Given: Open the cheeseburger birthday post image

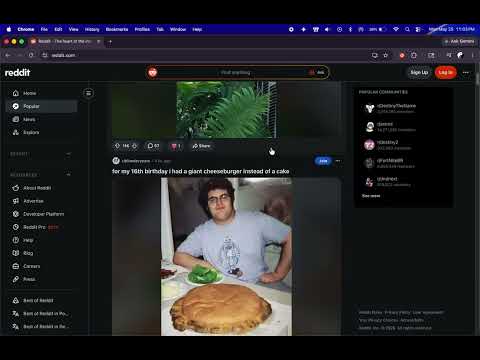Looking at the screenshot, I should (226, 256).
